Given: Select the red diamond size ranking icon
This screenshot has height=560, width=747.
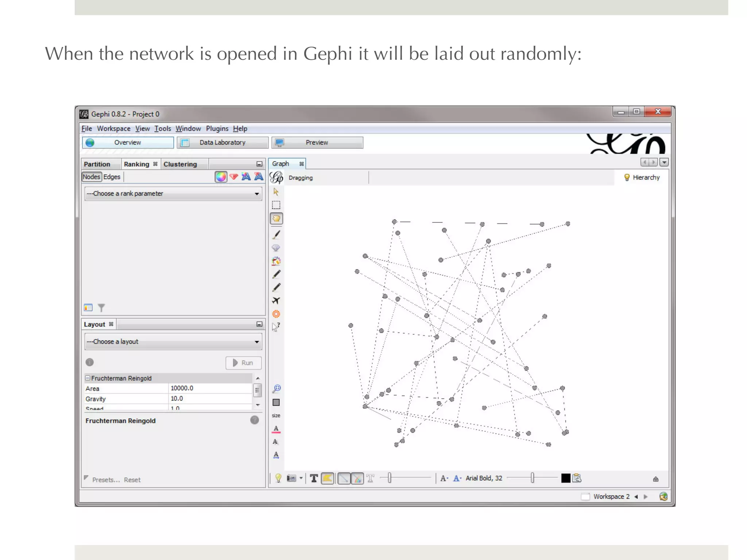Looking at the screenshot, I should pyautogui.click(x=234, y=177).
